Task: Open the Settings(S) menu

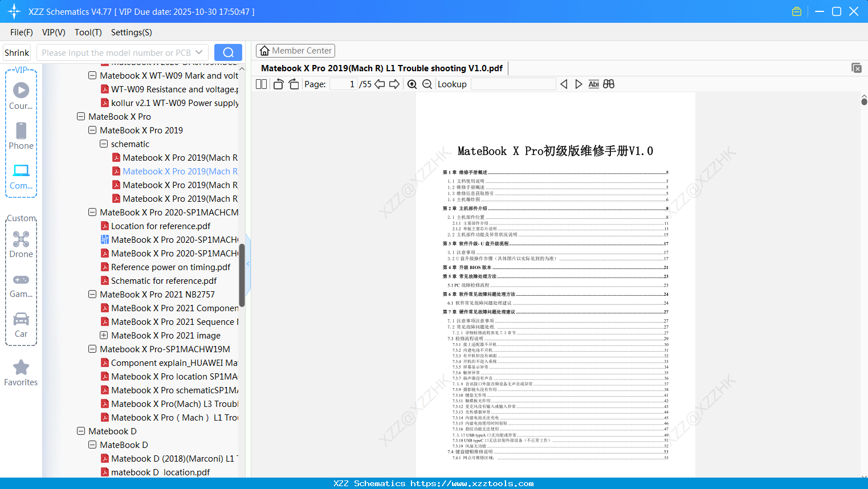Action: 132,32
